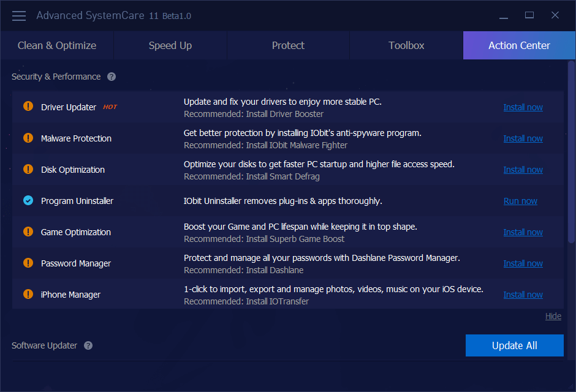Click Install now for Password Manager
The height and width of the screenshot is (392, 576).
click(x=523, y=263)
